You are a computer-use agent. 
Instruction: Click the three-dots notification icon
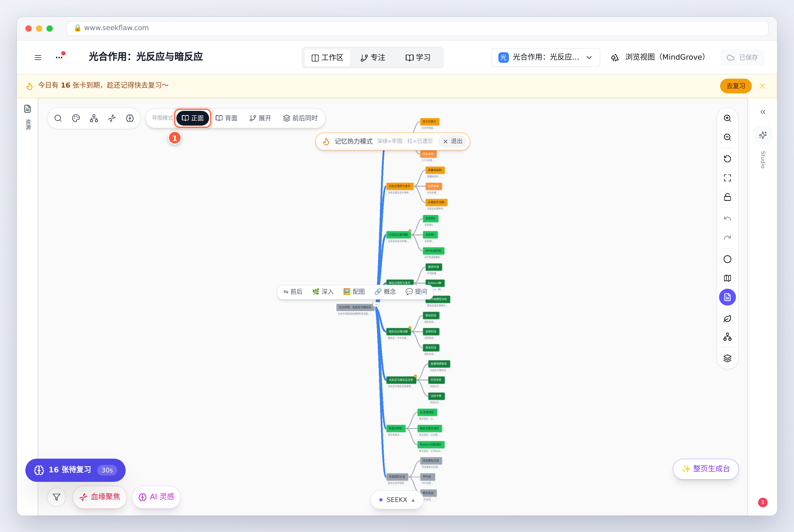coord(60,57)
